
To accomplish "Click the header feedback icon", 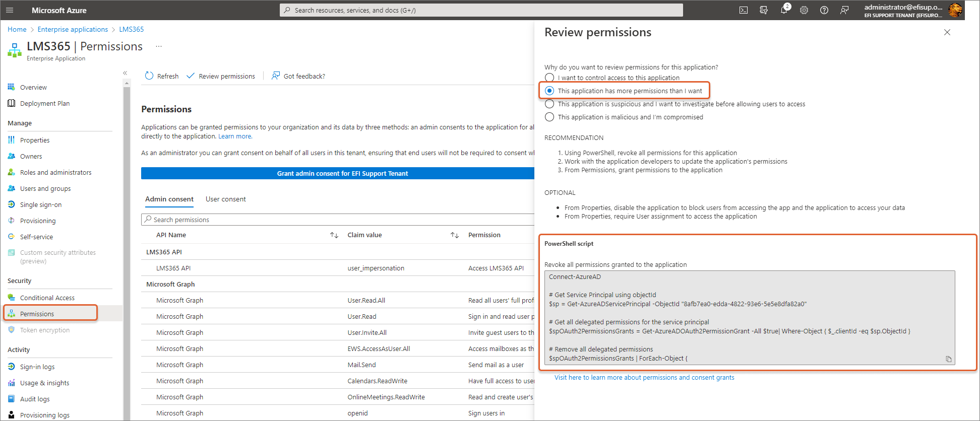I will point(844,10).
